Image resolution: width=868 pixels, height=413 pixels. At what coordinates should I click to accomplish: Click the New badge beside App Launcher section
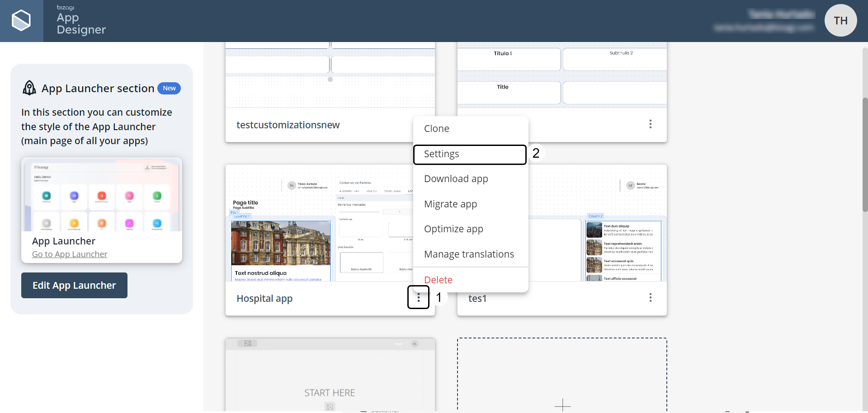169,88
